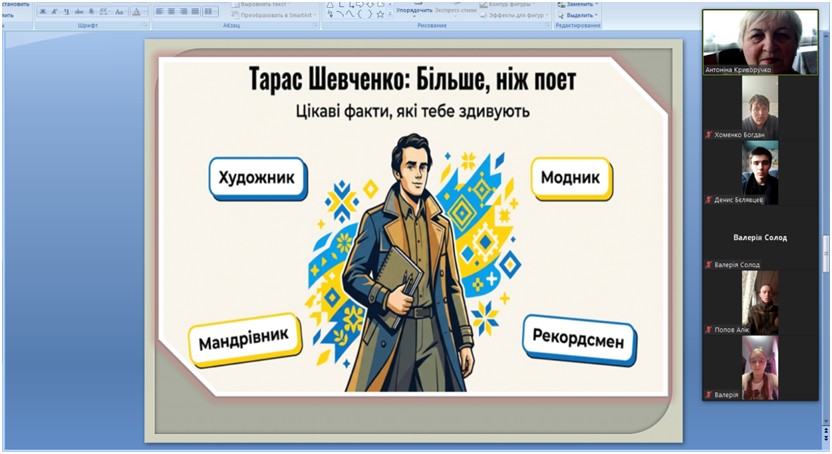
Task: Click the Рекордсмен label on the slide
Action: coord(578,341)
